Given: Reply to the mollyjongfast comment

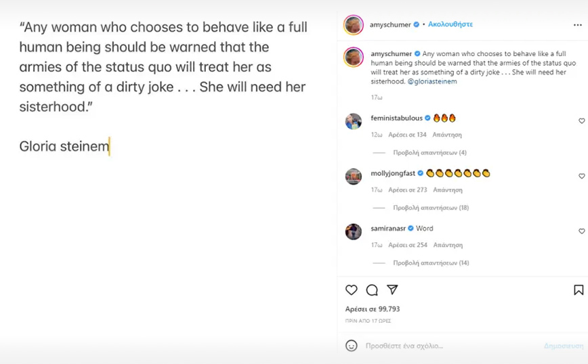Looking at the screenshot, I should pos(448,190).
